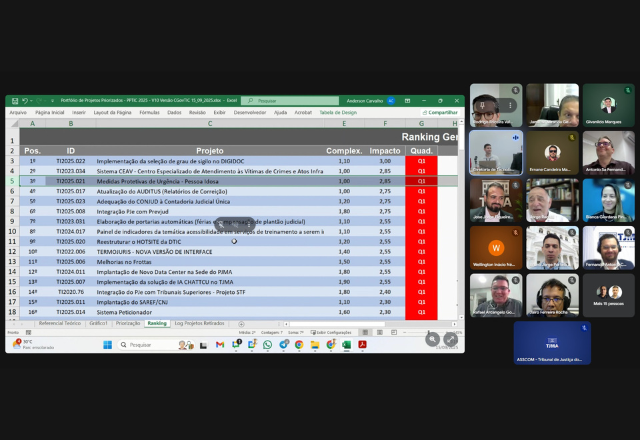Screen dimensions: 640x440
Task: Open WhatsApp from the taskbar
Action: [x=267, y=344]
